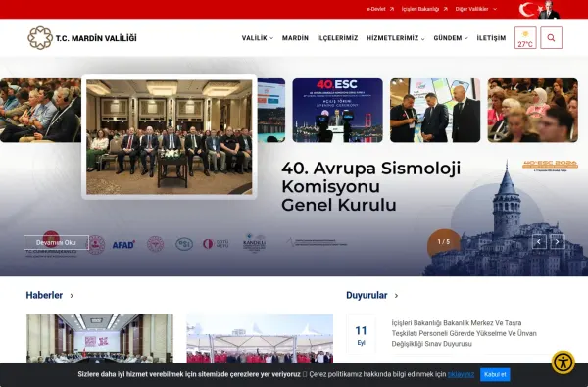This screenshot has height=387, width=588.
Task: Click the 40.ESC 2026 orange logo
Action: click(550, 166)
